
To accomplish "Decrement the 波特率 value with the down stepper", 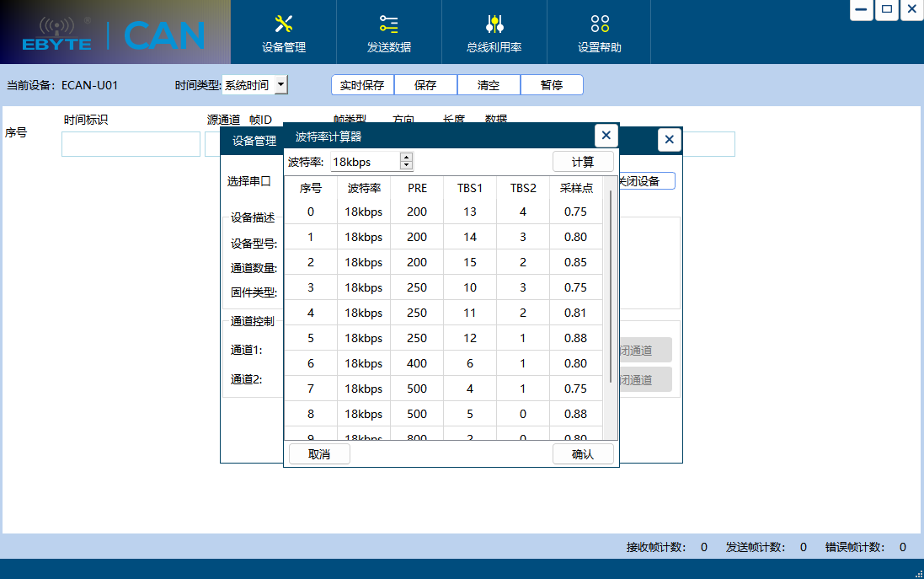I will [406, 165].
